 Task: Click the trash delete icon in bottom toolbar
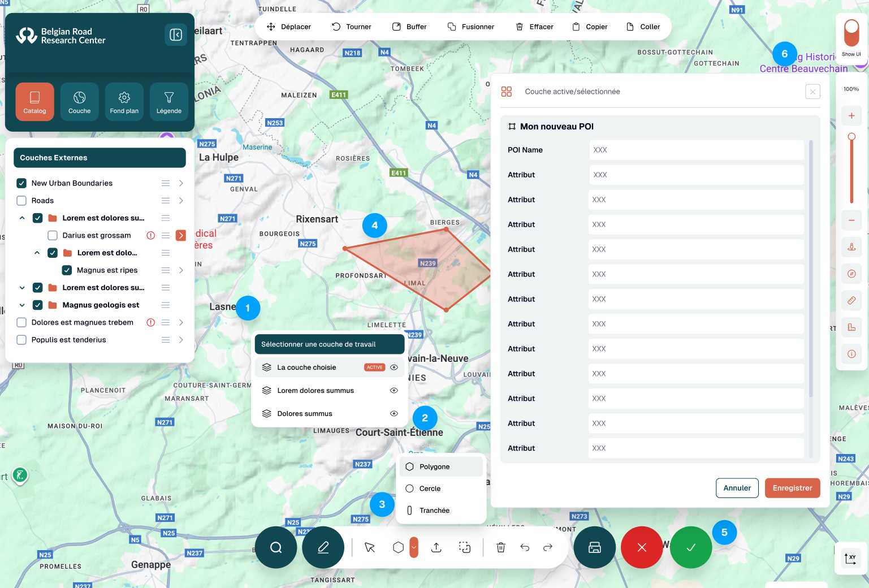pyautogui.click(x=500, y=547)
